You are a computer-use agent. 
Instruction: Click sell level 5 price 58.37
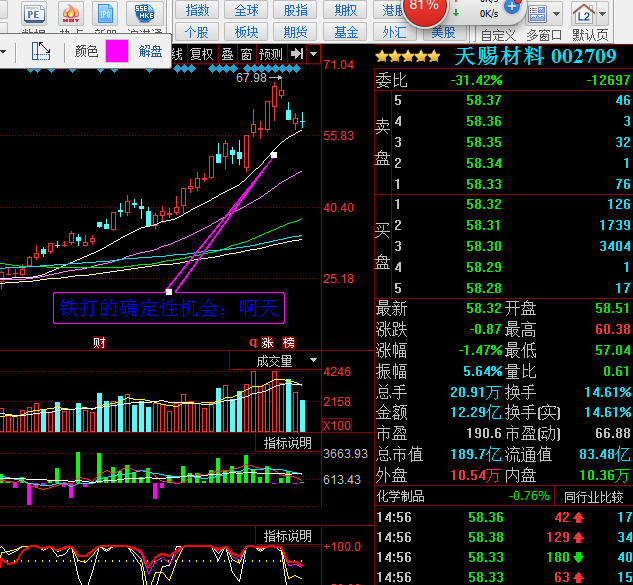coord(484,100)
